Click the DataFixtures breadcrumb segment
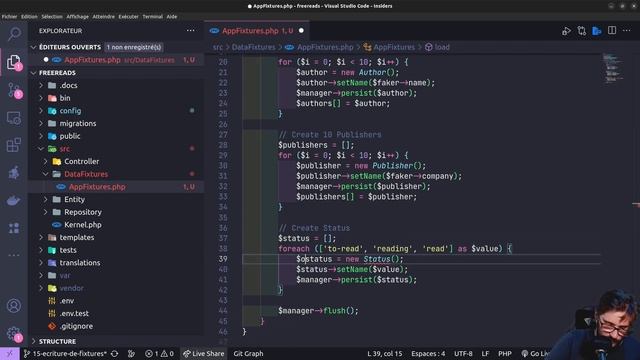Image resolution: width=640 pixels, height=360 pixels. (253, 47)
